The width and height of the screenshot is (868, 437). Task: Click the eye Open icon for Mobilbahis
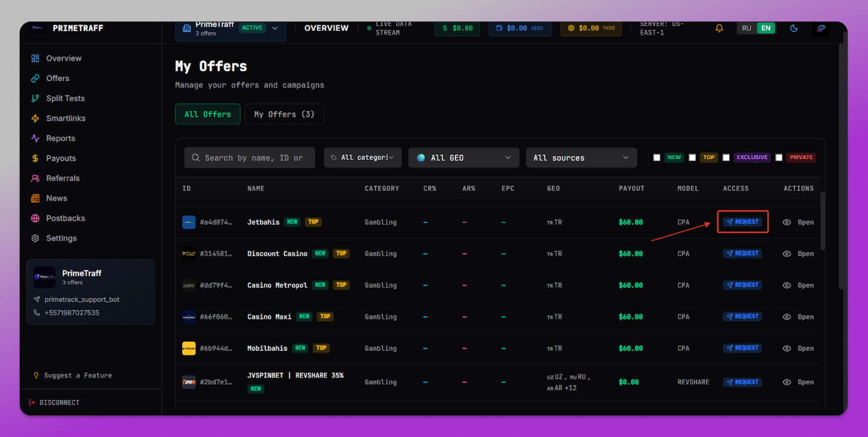(x=786, y=348)
